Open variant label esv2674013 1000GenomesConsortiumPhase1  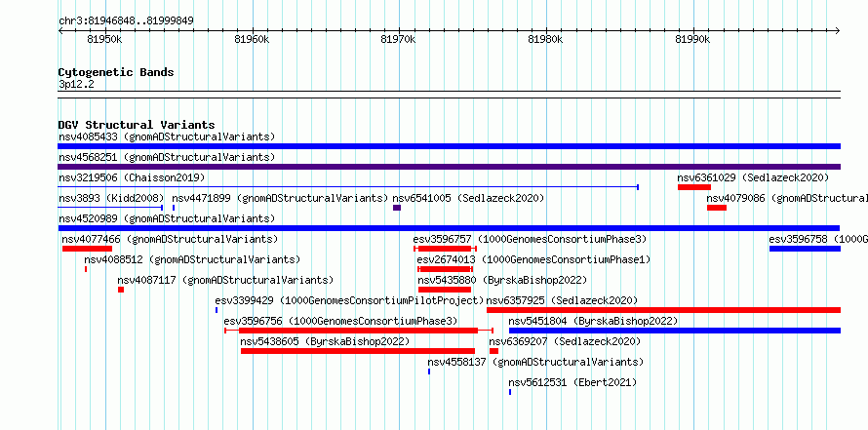tap(533, 259)
